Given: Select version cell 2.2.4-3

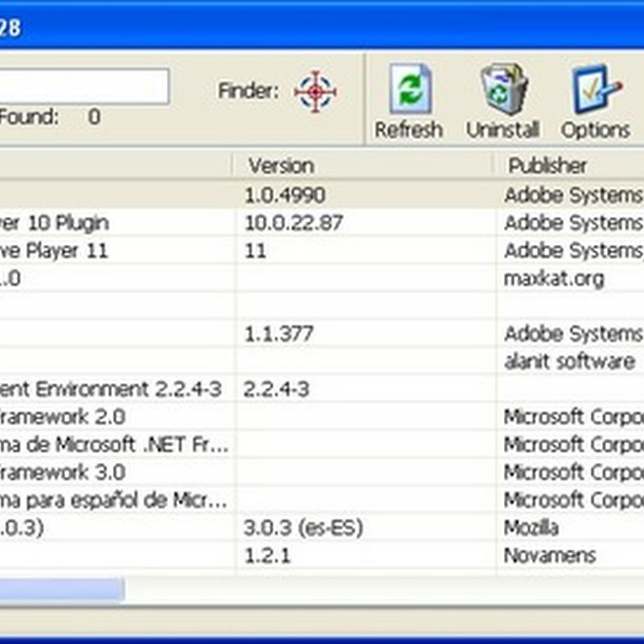Looking at the screenshot, I should [x=276, y=390].
